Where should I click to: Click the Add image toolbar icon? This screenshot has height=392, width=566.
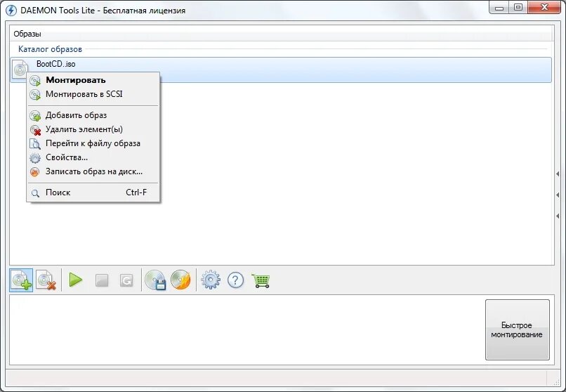click(21, 280)
